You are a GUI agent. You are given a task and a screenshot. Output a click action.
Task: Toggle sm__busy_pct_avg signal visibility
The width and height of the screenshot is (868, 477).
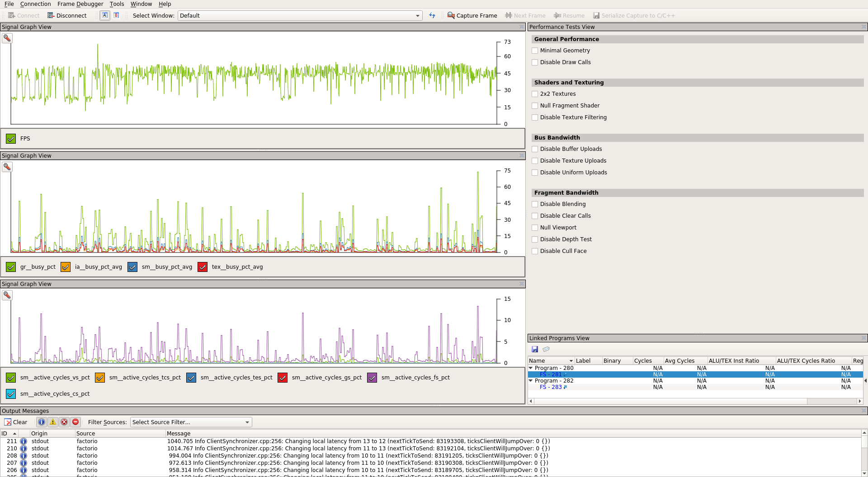132,267
